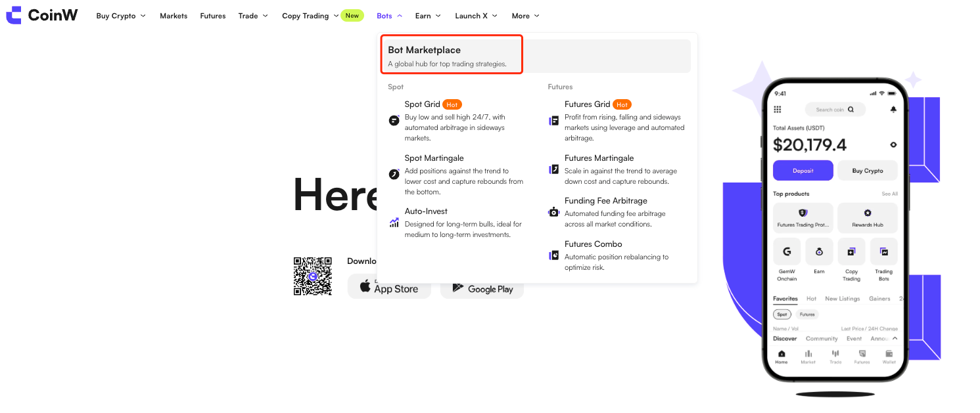Click the App Store download button
The image size is (980, 413).
pyautogui.click(x=389, y=287)
